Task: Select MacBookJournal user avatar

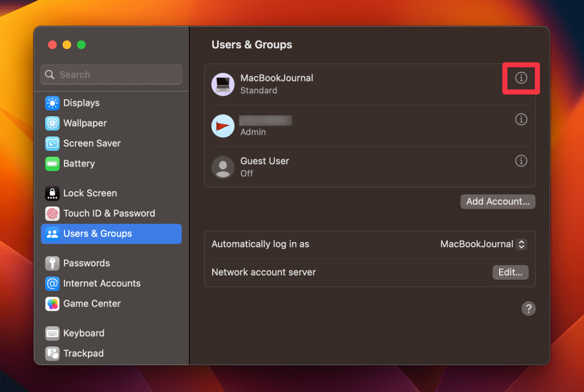Action: [223, 84]
